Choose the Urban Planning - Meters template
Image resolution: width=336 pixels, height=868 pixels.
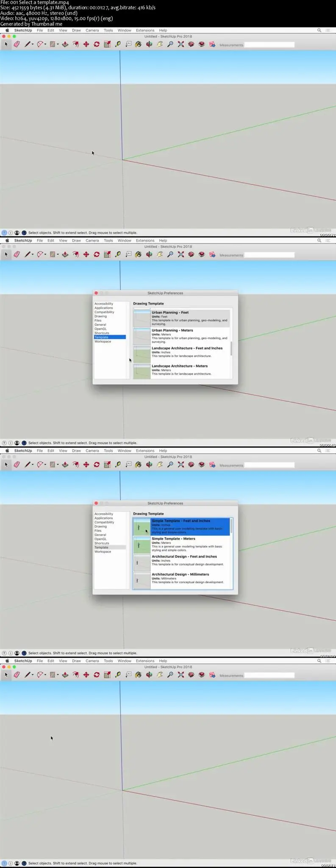pyautogui.click(x=182, y=336)
